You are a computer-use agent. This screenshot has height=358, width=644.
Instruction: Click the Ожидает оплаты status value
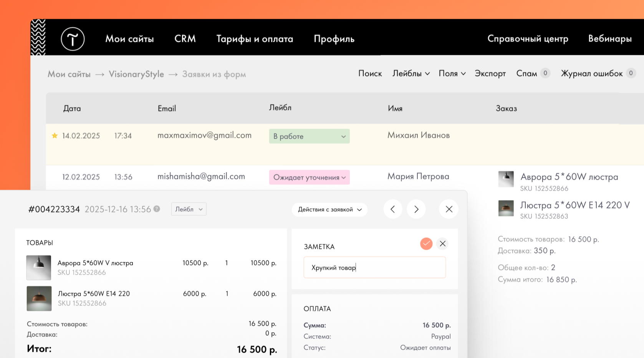coord(425,348)
